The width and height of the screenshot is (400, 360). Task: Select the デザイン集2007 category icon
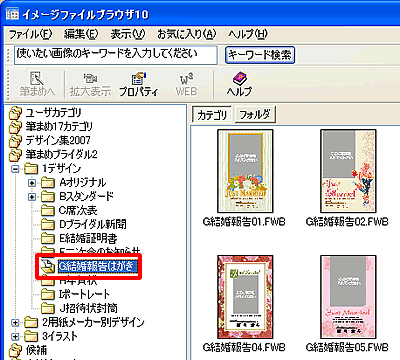click(15, 141)
